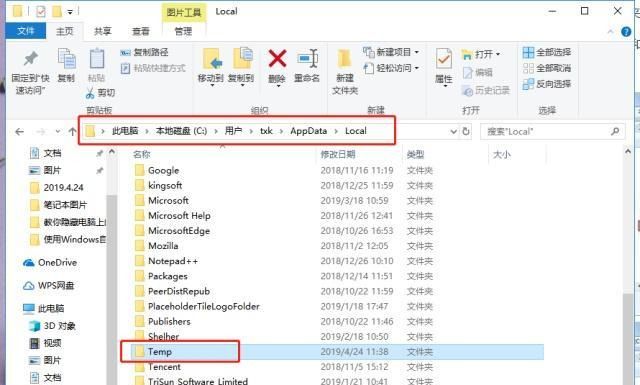
Task: Click the file list scroll-up arrow
Action: point(628,152)
